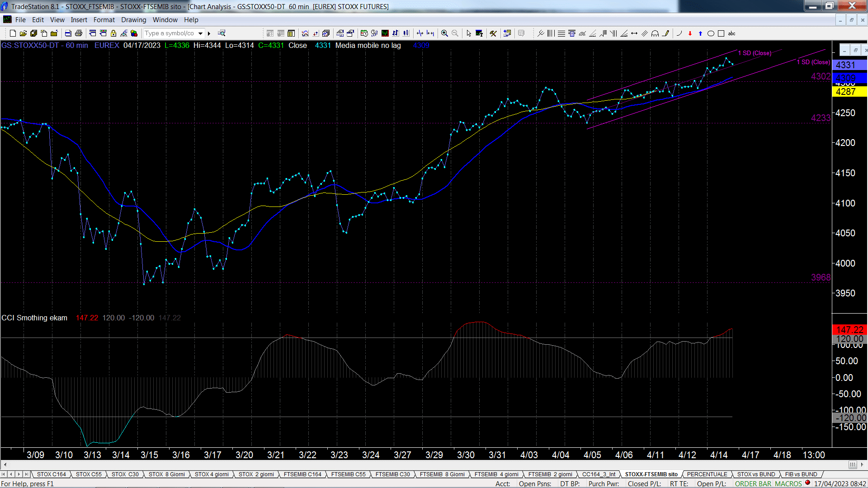
Task: Select the parallel lines drawing tool
Action: coord(645,33)
